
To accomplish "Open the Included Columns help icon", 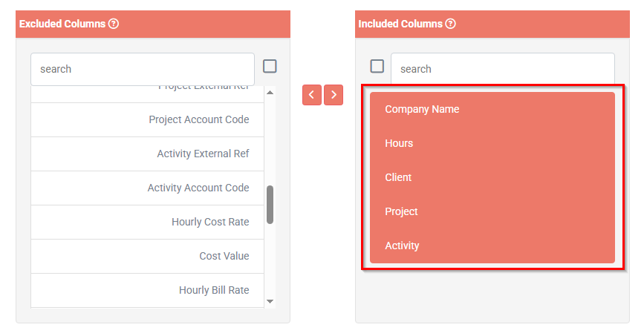I will click(451, 24).
